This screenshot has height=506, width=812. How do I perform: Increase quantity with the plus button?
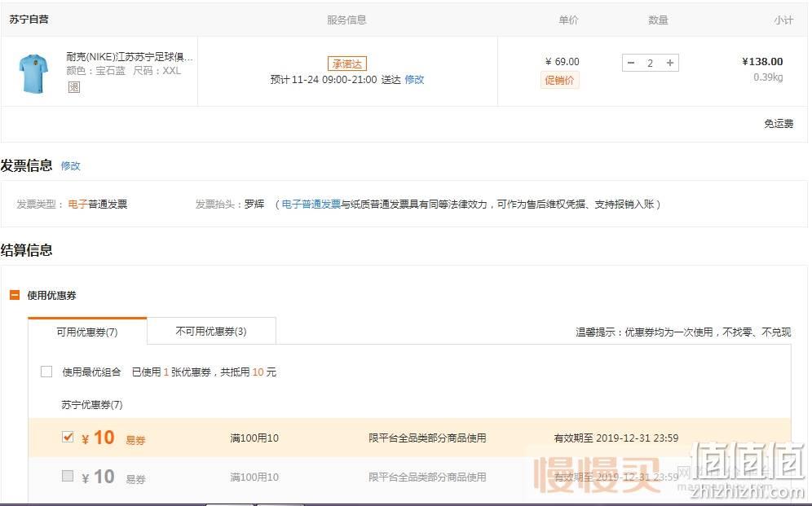coord(670,63)
